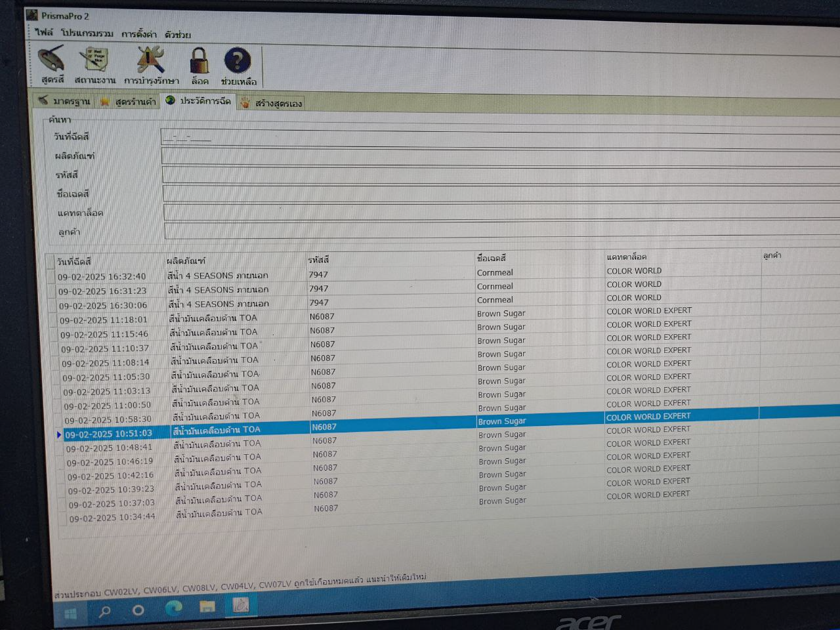Open taskbar search magnifier icon

click(104, 612)
